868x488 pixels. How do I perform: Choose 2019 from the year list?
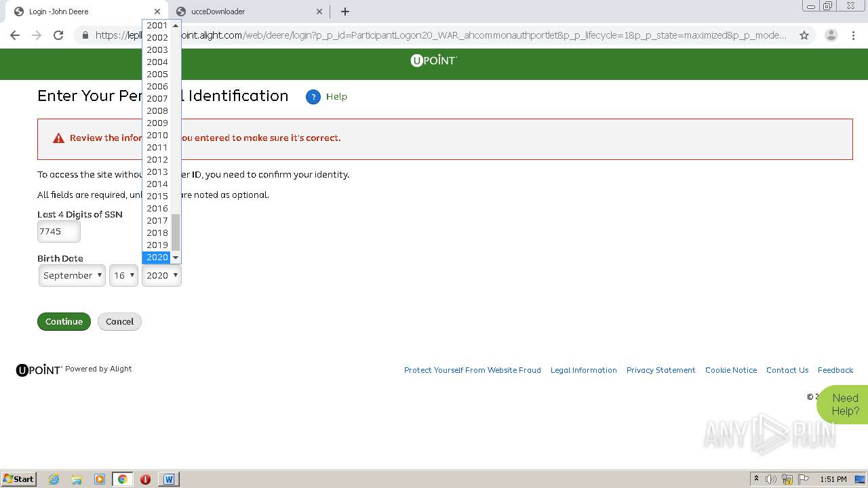click(157, 245)
